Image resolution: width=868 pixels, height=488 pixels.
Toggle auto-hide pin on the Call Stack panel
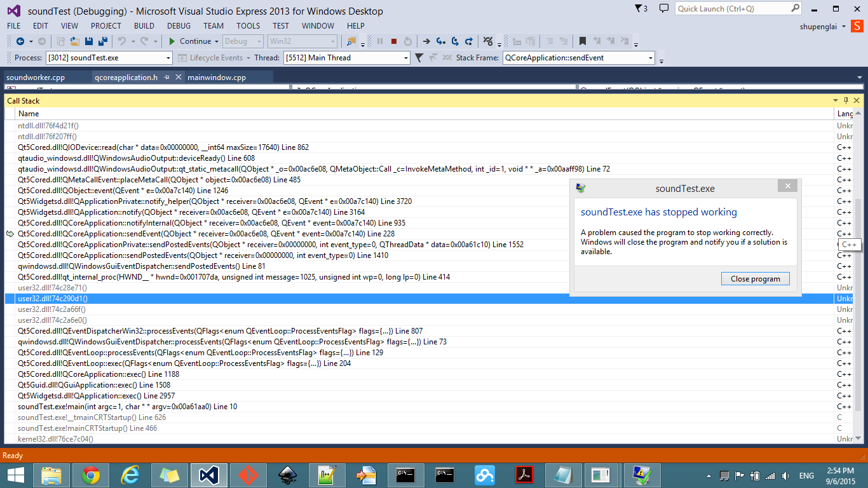846,100
